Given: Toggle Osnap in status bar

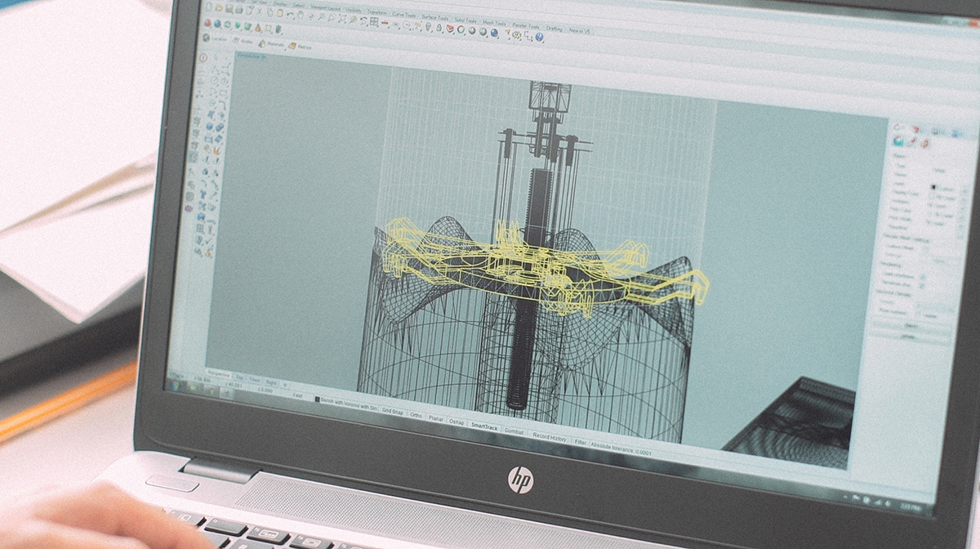Looking at the screenshot, I should [456, 422].
